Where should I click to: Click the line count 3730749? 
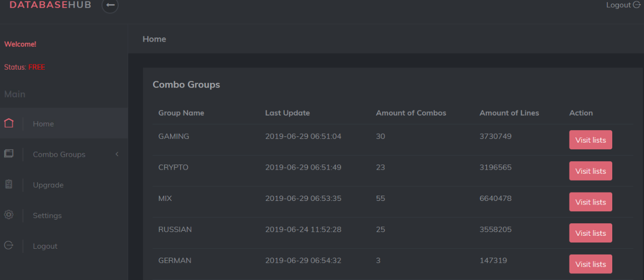(x=496, y=136)
